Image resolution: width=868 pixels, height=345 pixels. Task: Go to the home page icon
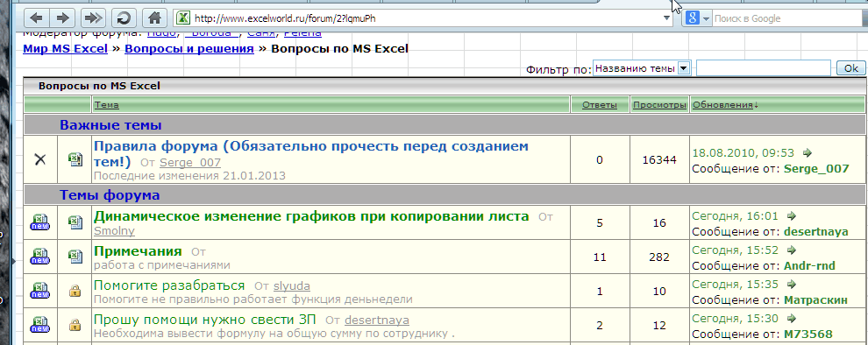tap(154, 18)
